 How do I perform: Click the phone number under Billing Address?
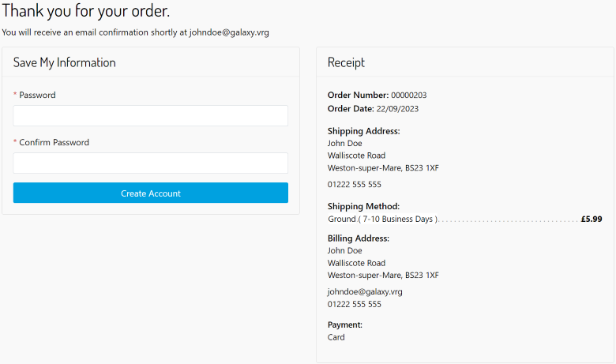[354, 304]
